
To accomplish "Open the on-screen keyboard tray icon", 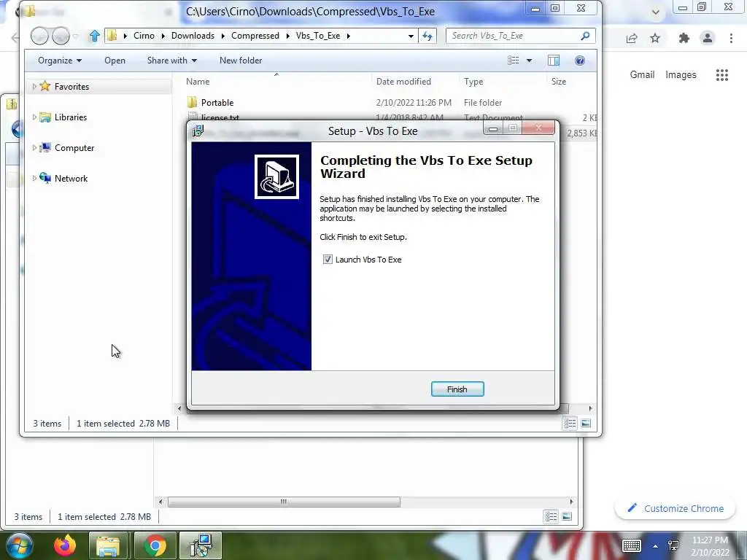I will point(632,546).
